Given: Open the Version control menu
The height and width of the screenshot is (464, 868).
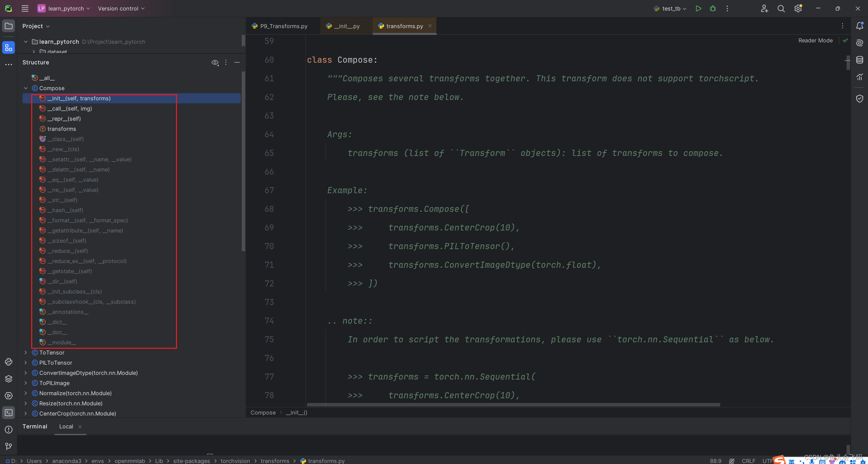Looking at the screenshot, I should coord(121,8).
